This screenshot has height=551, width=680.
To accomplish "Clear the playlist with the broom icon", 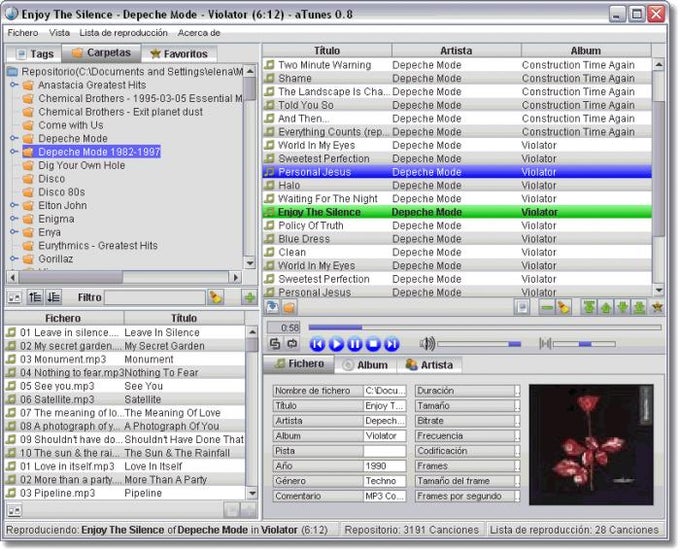I will click(x=563, y=307).
